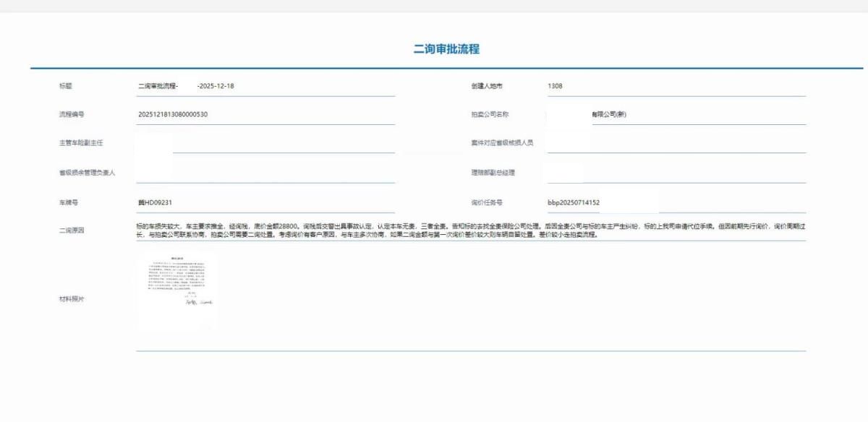Click the 标题 input field
The width and height of the screenshot is (868, 422).
click(265, 86)
